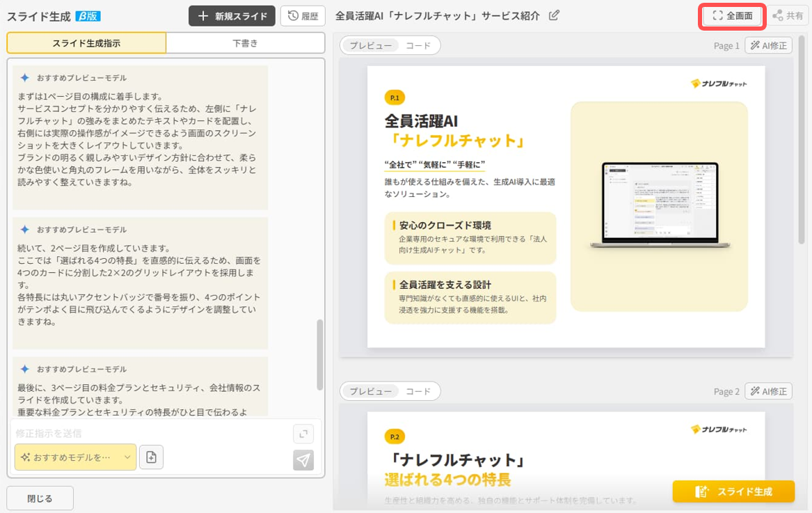Click the Page 1 label
The width and height of the screenshot is (812, 513).
coord(726,46)
